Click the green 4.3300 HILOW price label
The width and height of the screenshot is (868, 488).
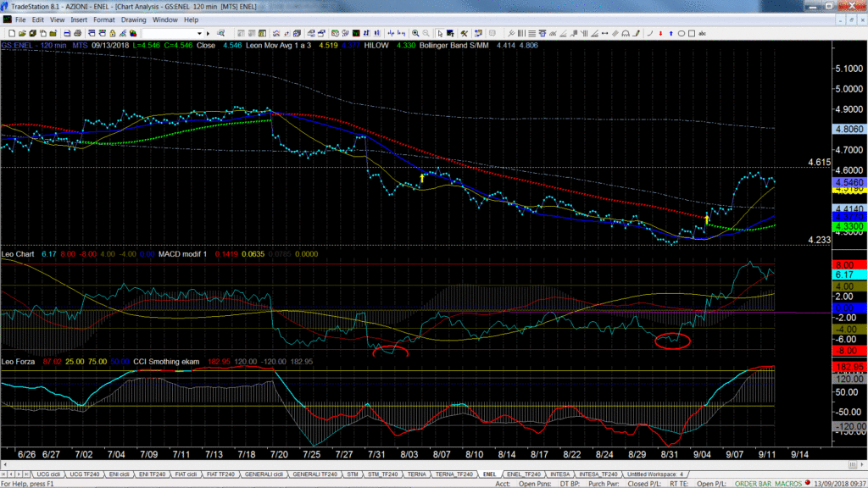click(849, 227)
